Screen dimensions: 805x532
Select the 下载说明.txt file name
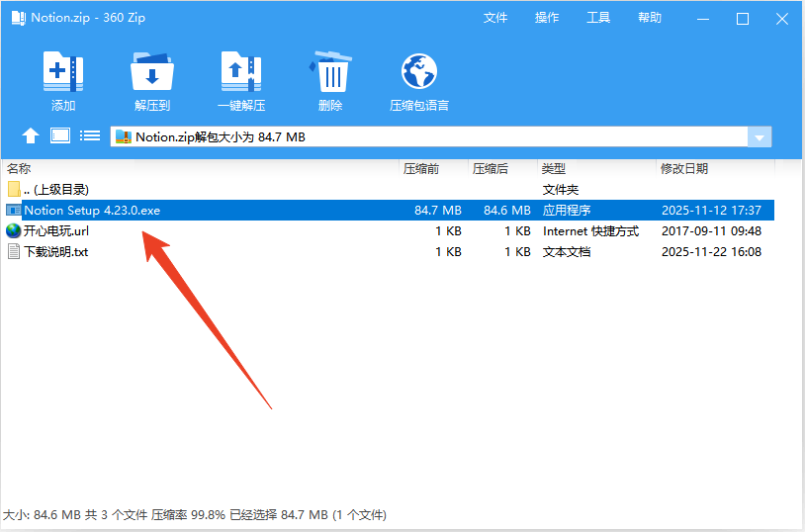(x=56, y=252)
